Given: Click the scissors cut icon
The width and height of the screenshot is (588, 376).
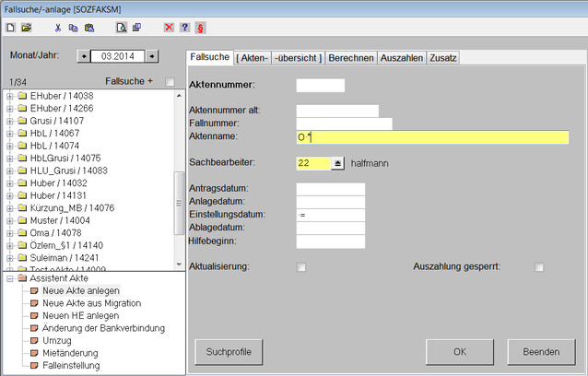Looking at the screenshot, I should click(58, 28).
